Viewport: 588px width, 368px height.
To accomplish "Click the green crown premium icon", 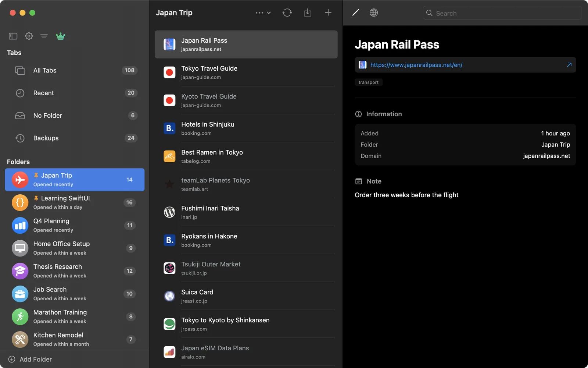I will click(60, 36).
